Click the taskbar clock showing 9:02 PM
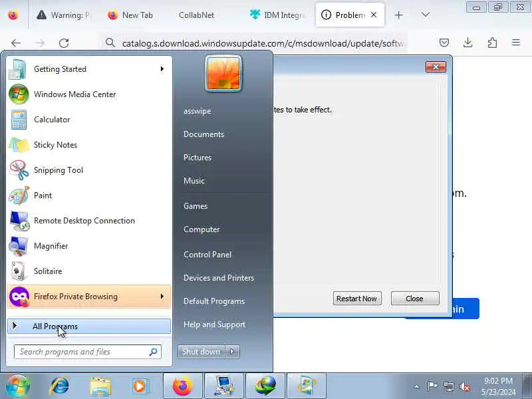This screenshot has height=399, width=532. pyautogui.click(x=498, y=386)
